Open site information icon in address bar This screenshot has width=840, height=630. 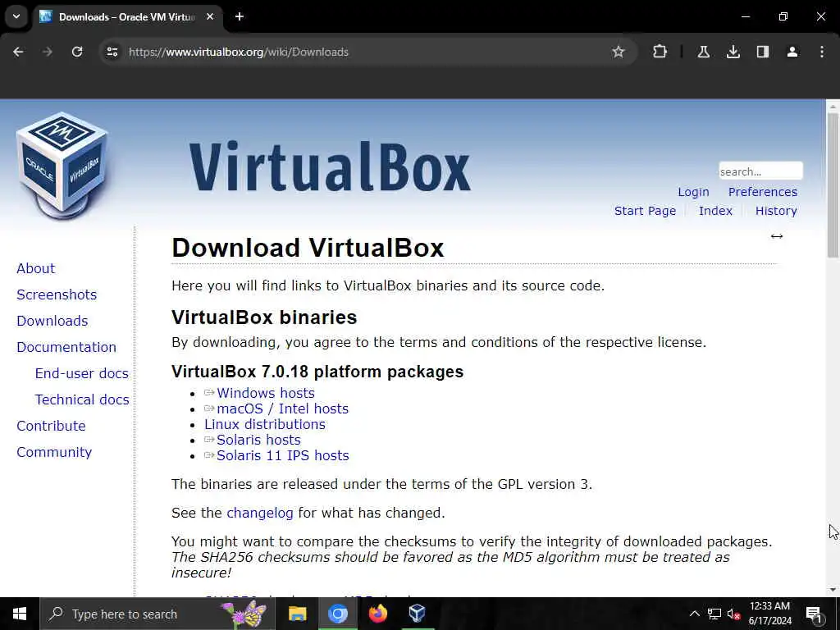(x=112, y=52)
